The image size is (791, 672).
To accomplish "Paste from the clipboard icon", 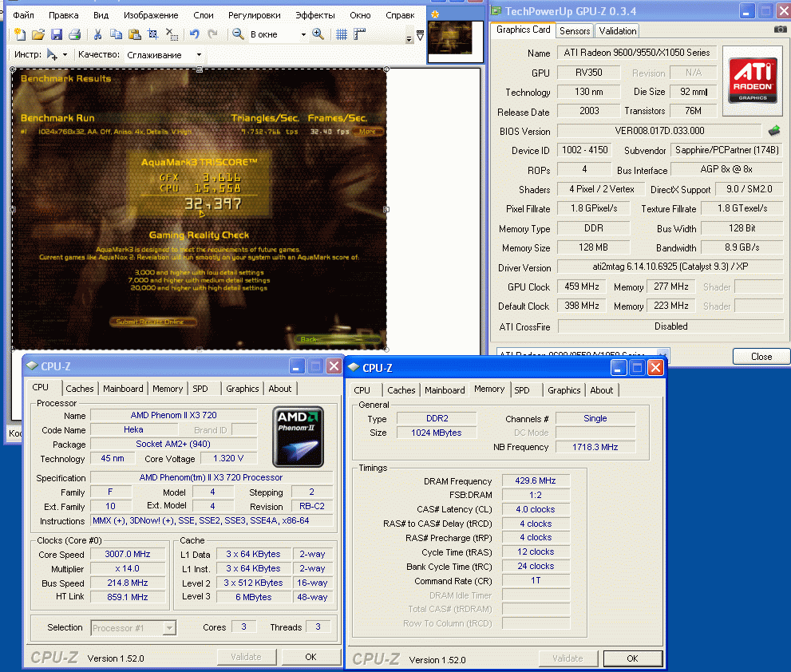I will point(134,34).
